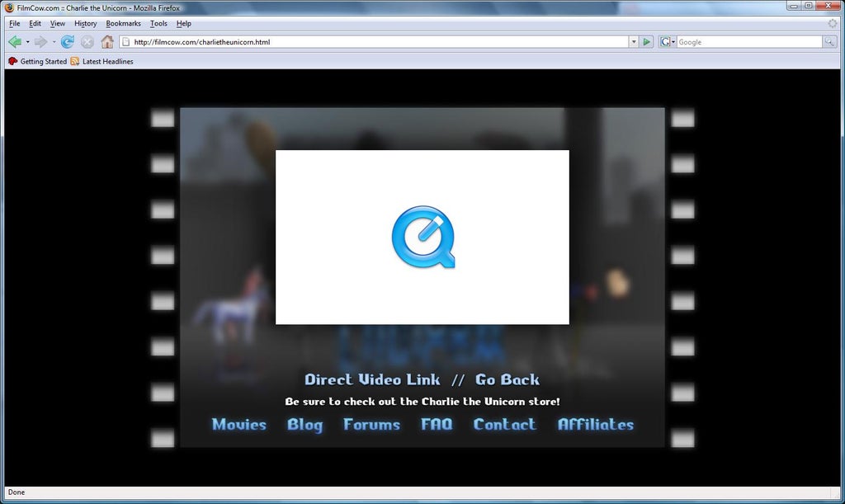Open the Movies page link
The height and width of the screenshot is (504, 845).
pos(238,424)
